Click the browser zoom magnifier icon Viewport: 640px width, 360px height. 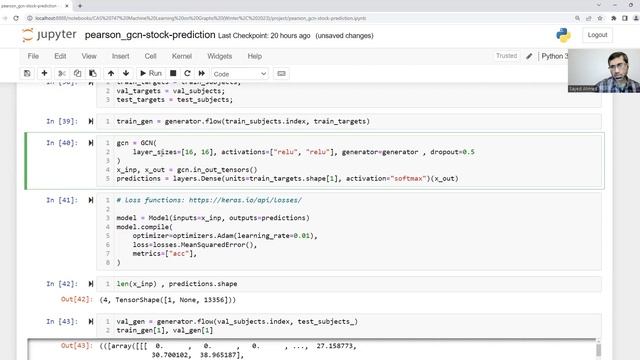click(x=577, y=18)
